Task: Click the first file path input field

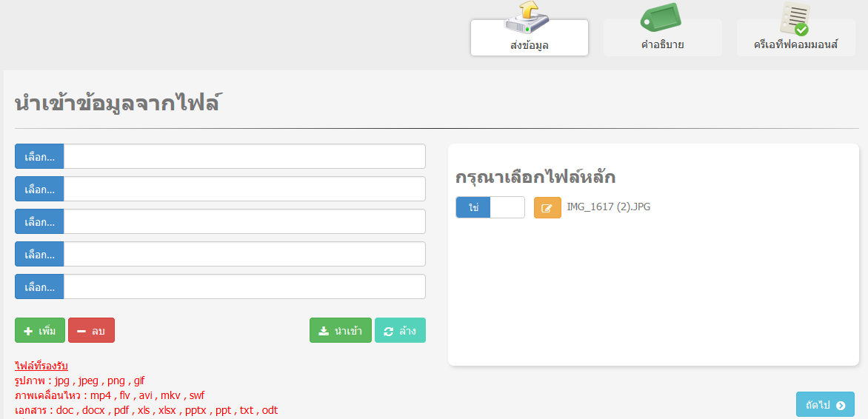Action: [x=244, y=157]
